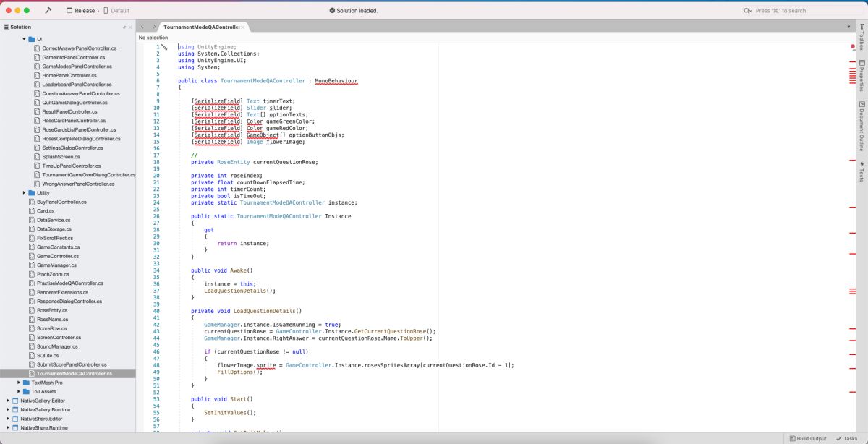Open the document tab list dropdown arrow
868x444 pixels.
(x=849, y=27)
